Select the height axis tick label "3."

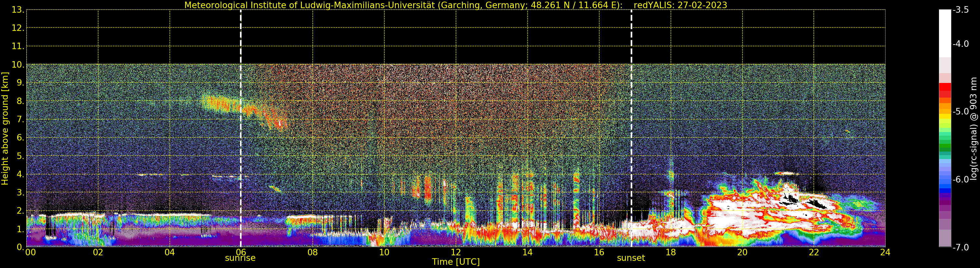(x=21, y=192)
